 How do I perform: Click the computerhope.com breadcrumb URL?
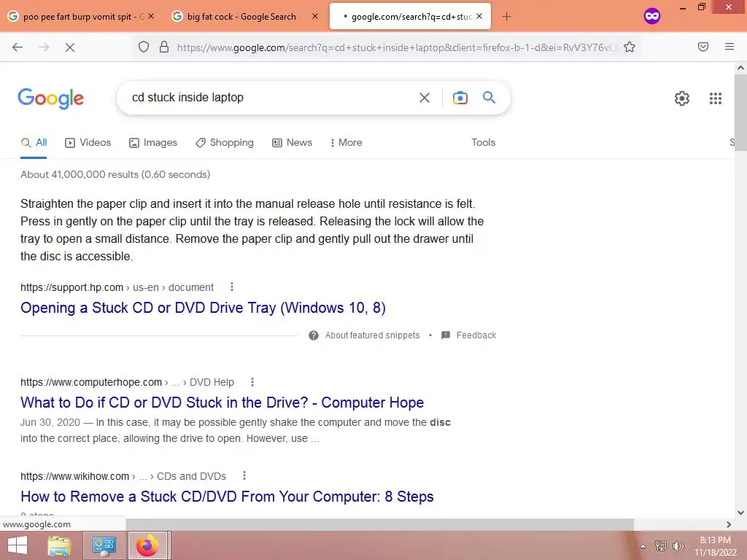127,382
